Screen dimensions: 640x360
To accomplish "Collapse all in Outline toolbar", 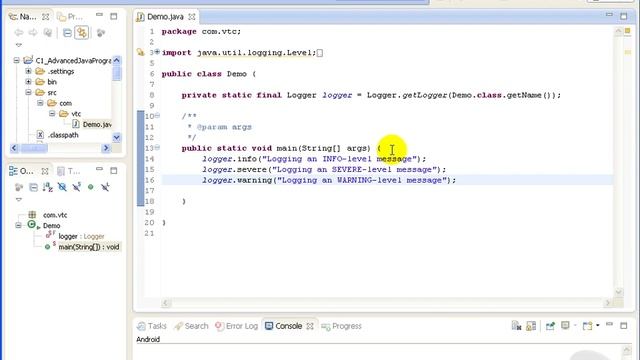I will tap(33, 187).
